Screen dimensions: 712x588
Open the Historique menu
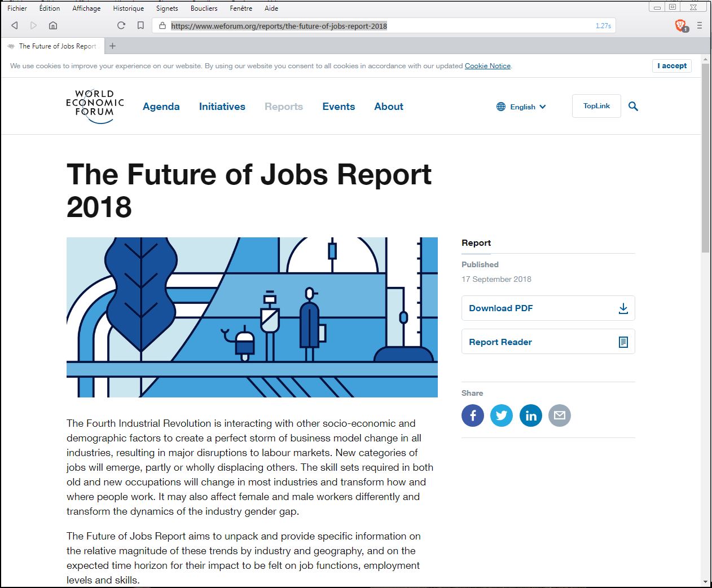pos(129,8)
